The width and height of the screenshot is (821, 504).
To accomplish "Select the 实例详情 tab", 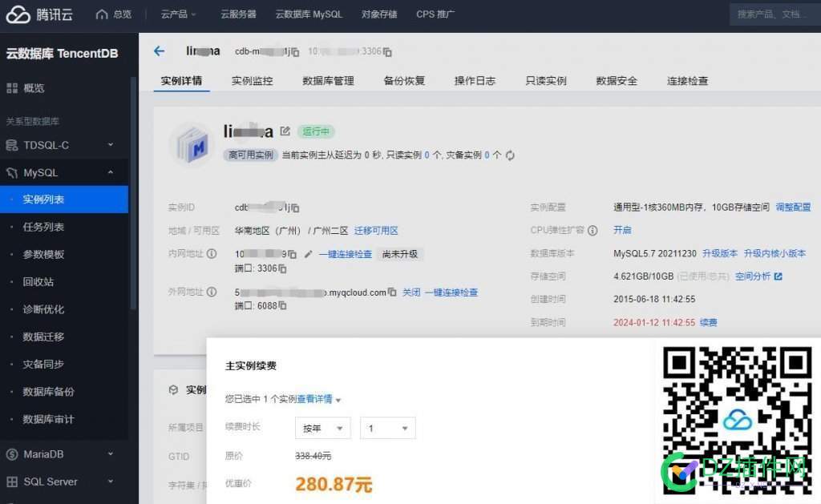I will click(181, 81).
